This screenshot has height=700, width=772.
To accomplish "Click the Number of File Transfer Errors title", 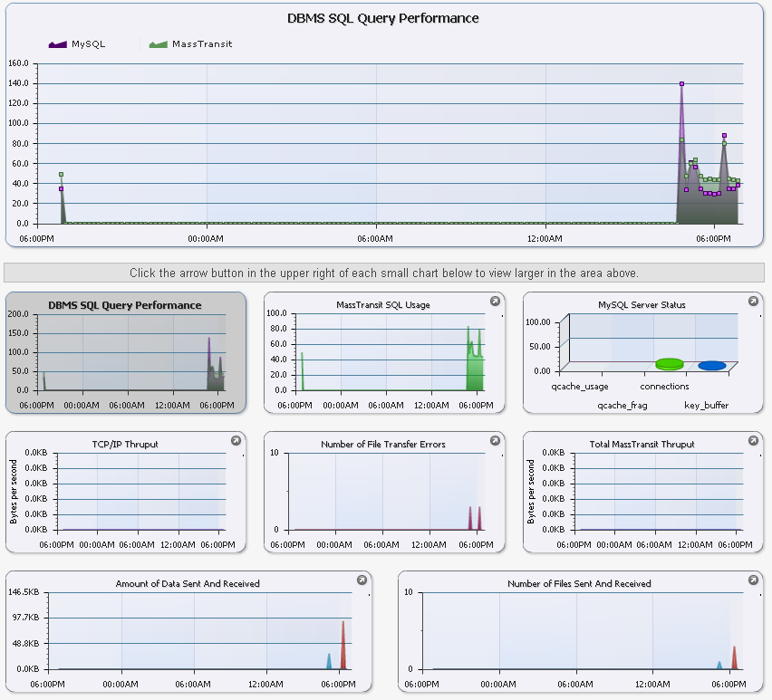I will click(x=383, y=445).
